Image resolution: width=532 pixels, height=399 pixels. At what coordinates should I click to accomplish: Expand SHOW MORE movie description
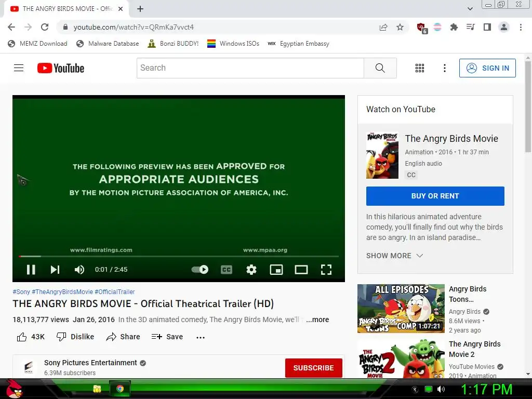point(394,256)
